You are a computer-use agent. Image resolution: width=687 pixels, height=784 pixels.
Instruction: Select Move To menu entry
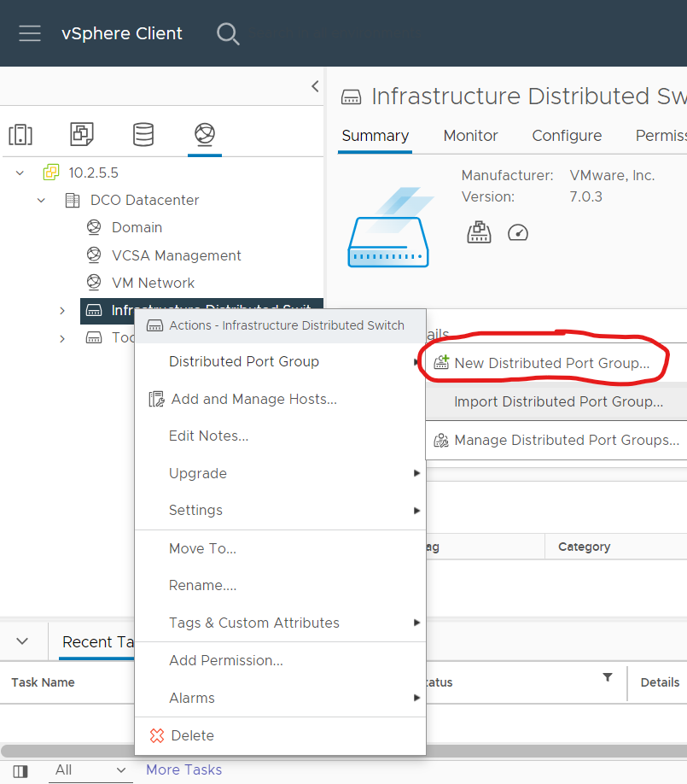point(280,548)
